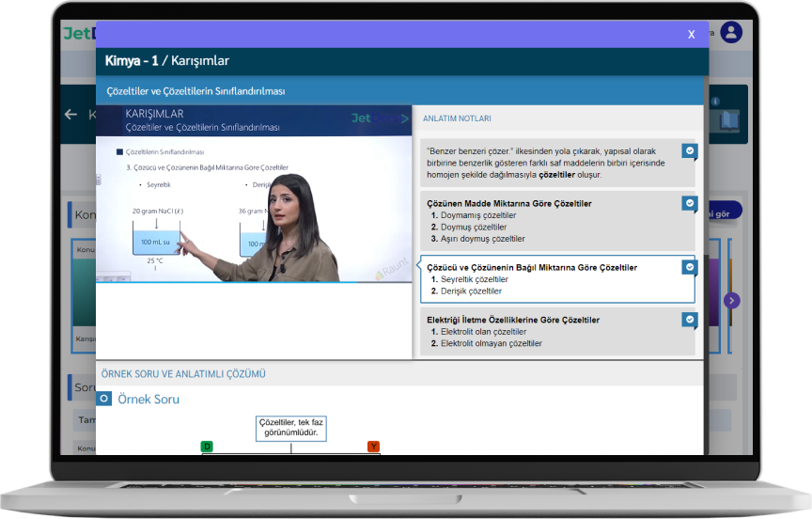Click the next-slide purple chevron arrow
Screen dimensions: 812x519
pyautogui.click(x=731, y=301)
